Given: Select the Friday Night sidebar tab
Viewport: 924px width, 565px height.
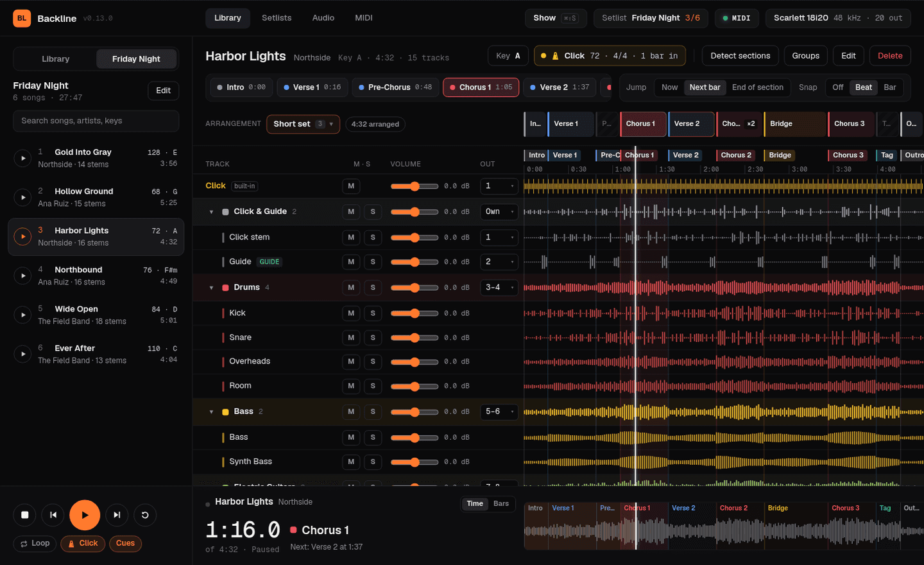Looking at the screenshot, I should pyautogui.click(x=137, y=59).
